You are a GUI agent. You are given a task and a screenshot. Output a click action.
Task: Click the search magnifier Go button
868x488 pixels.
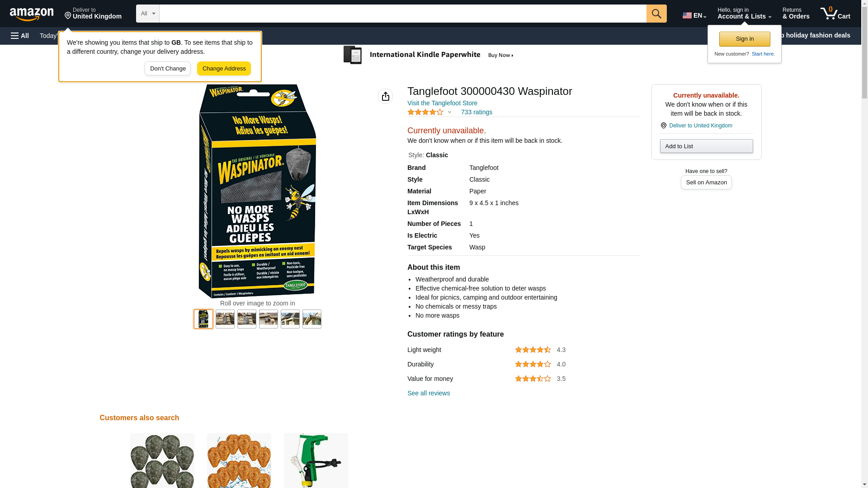[656, 14]
